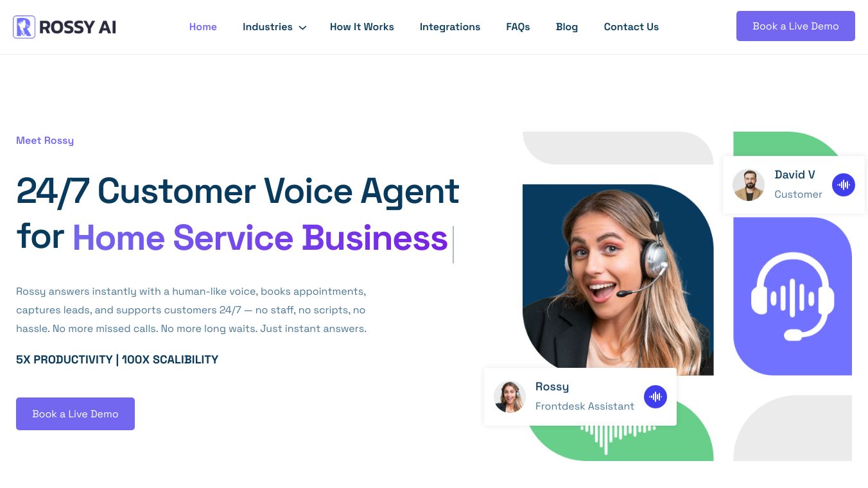Viewport: 868px width, 488px height.
Task: Click the Rossy AI logo icon
Action: [x=24, y=27]
